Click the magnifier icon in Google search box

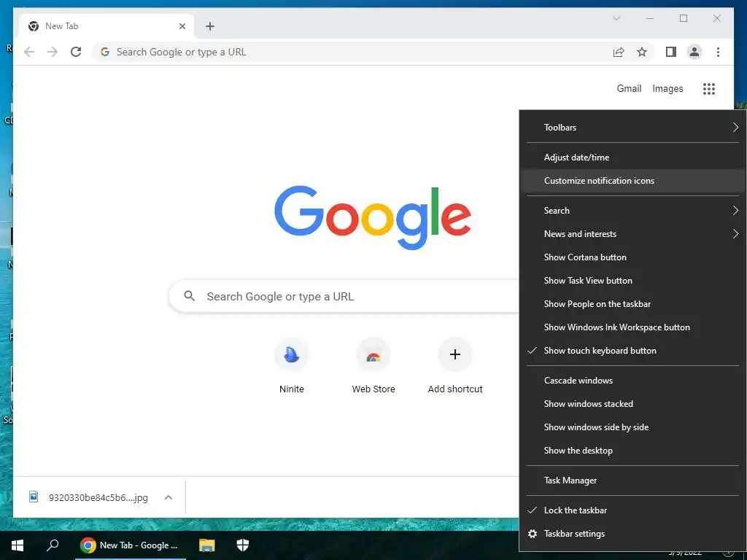pos(189,296)
